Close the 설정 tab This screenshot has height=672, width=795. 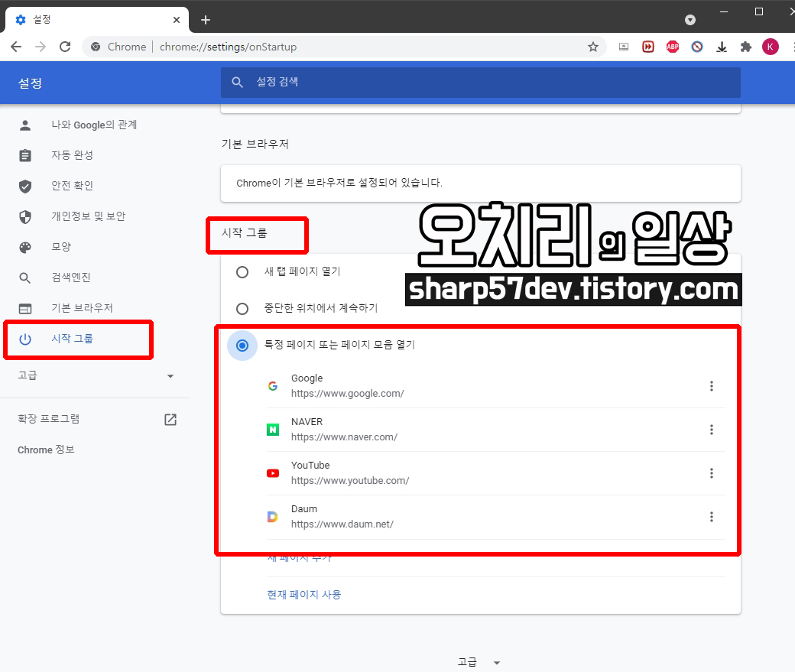pyautogui.click(x=177, y=20)
